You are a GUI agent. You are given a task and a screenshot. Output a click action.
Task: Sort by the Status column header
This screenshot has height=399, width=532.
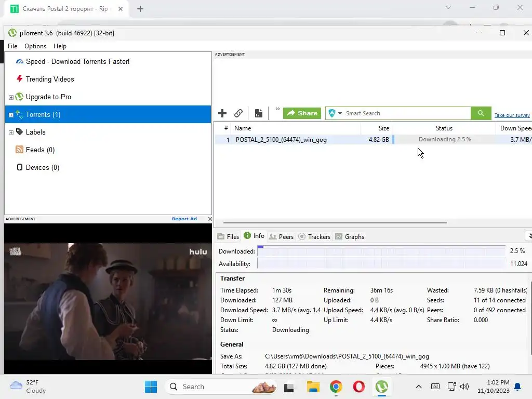tap(444, 128)
